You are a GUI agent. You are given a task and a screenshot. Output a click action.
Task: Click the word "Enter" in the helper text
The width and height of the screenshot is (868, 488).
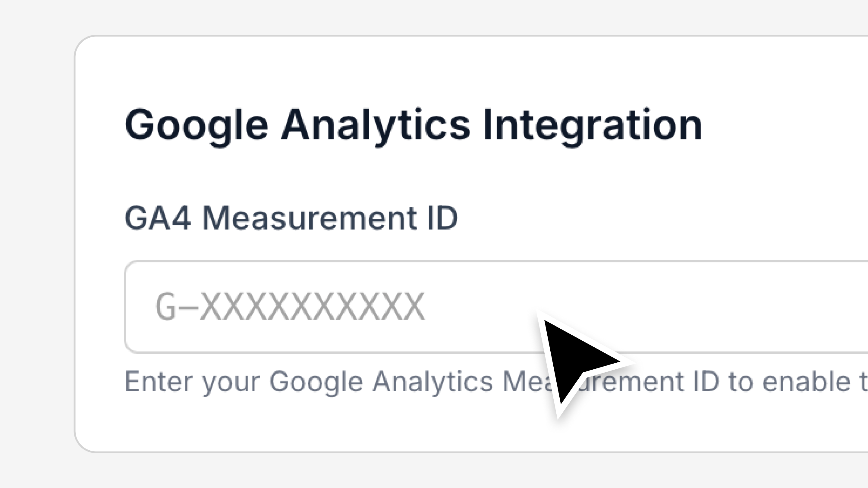[158, 382]
